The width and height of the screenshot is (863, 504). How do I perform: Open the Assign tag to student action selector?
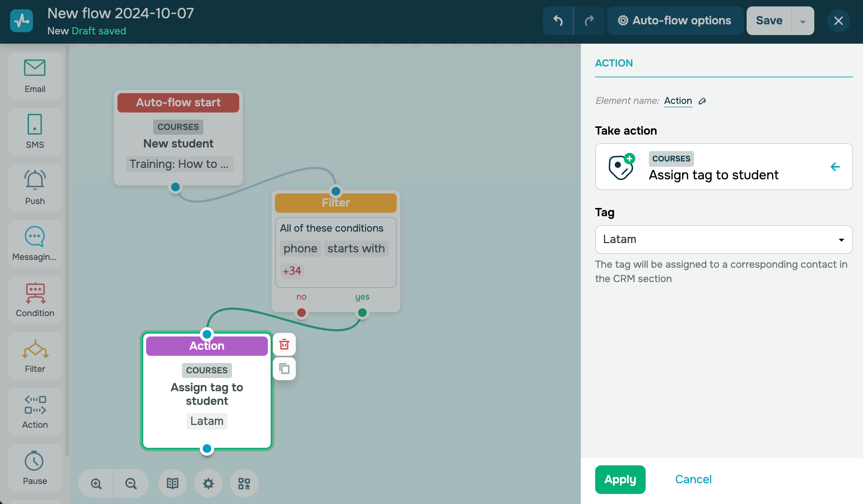pyautogui.click(x=724, y=167)
